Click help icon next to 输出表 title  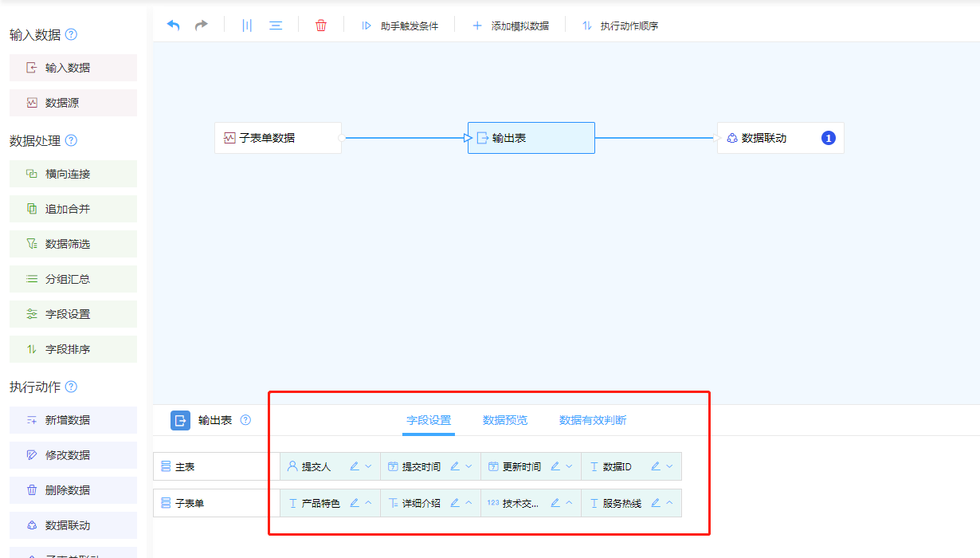tap(245, 420)
